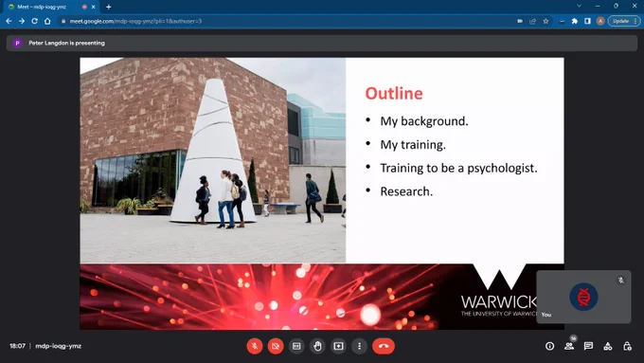The width and height of the screenshot is (644, 363).
Task: Click the 18:07 meeting clock
Action: click(x=17, y=346)
